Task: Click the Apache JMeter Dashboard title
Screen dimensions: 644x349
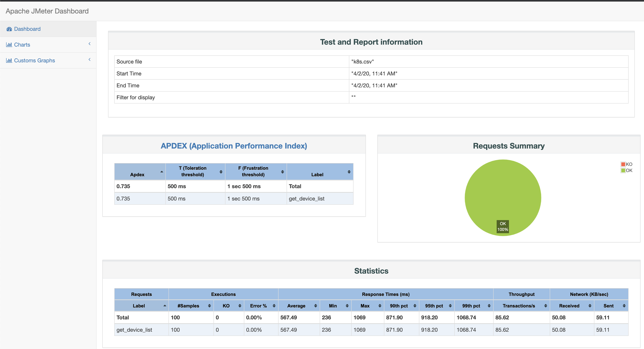Action: [x=47, y=11]
